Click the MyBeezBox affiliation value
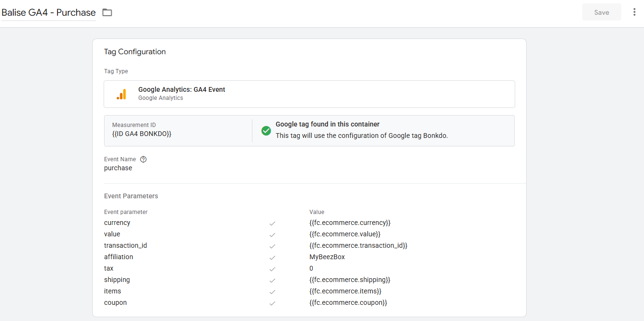Image resolution: width=644 pixels, height=321 pixels. point(327,257)
